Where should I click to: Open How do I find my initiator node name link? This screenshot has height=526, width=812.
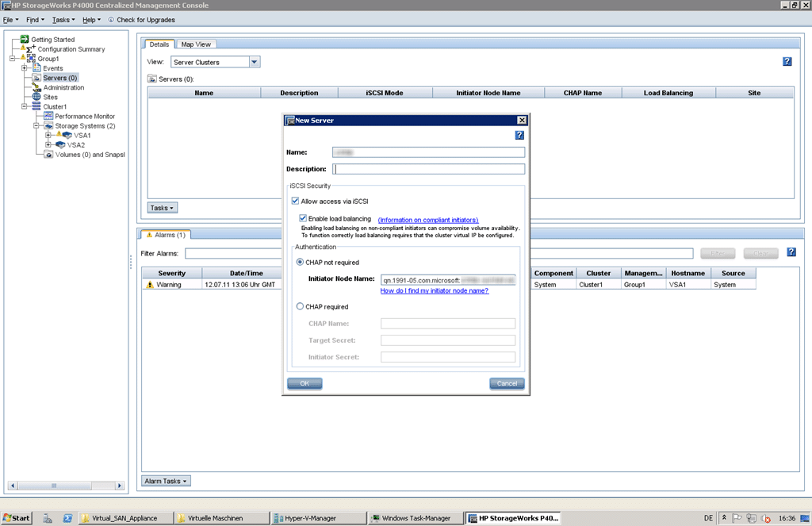[435, 290]
